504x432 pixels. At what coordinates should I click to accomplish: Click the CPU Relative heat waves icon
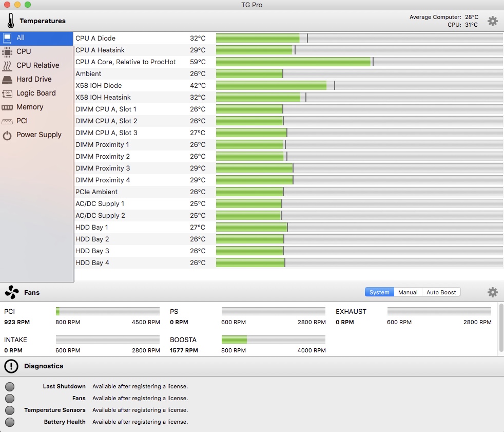point(7,66)
